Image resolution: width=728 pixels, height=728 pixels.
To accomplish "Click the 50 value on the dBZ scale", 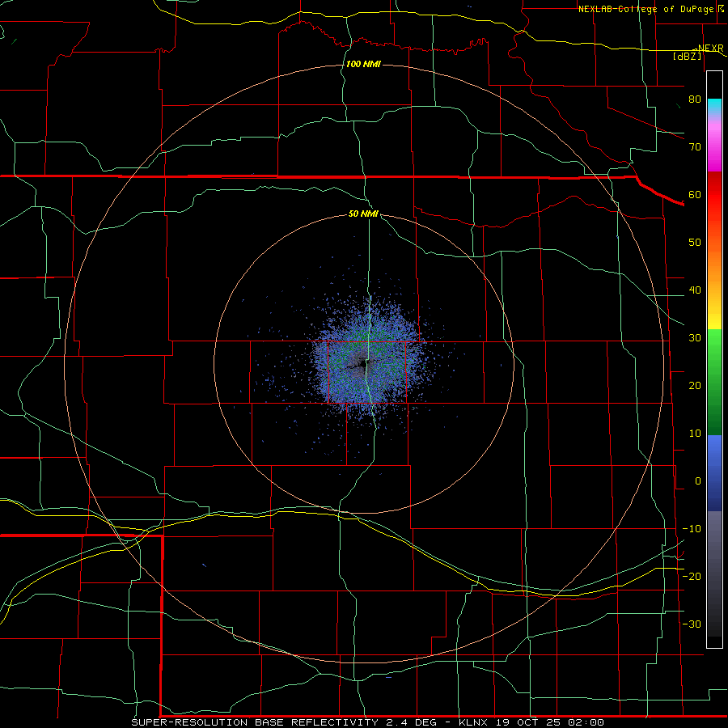I will tap(695, 243).
